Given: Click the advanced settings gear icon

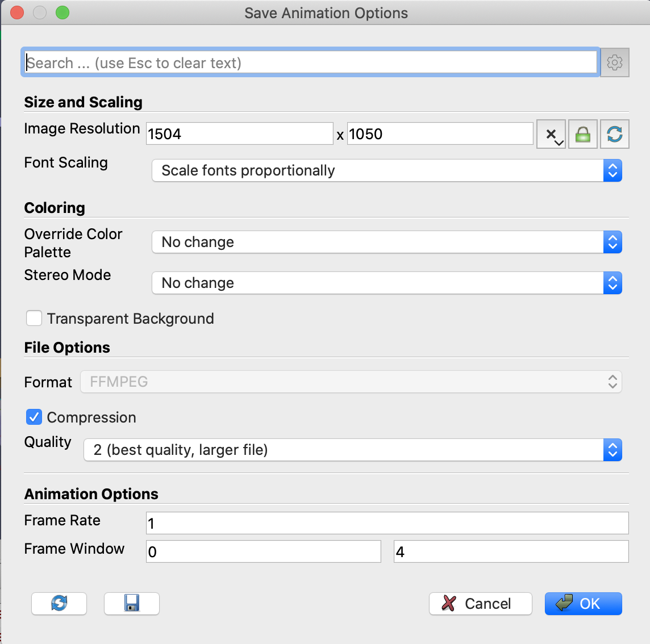Looking at the screenshot, I should 614,62.
